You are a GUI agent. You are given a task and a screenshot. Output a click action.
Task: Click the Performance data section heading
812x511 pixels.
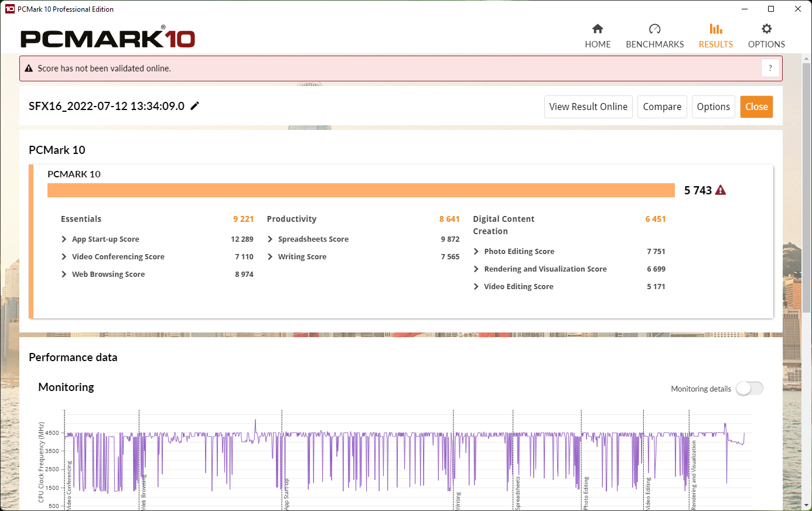click(73, 357)
